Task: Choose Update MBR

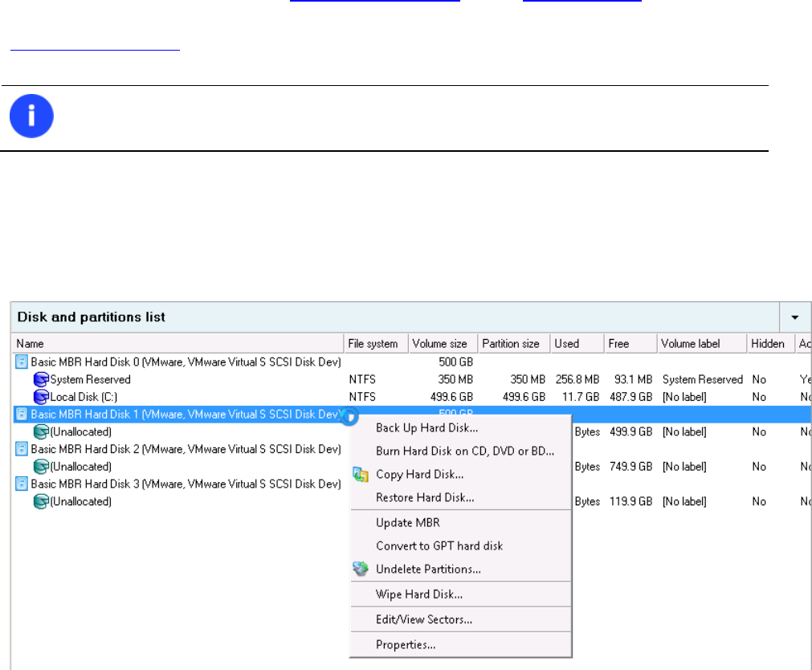Action: (461, 523)
